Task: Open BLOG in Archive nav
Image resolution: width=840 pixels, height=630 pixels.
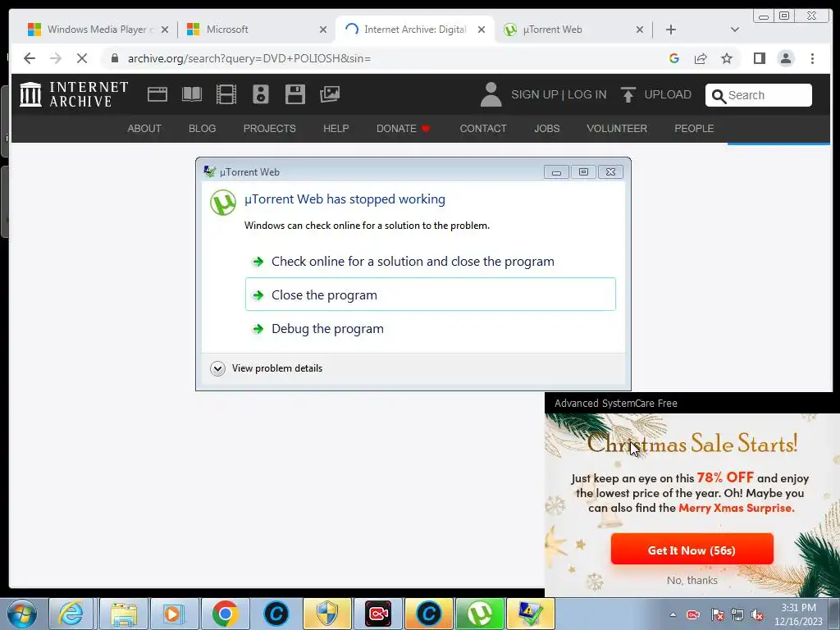Action: tap(202, 129)
